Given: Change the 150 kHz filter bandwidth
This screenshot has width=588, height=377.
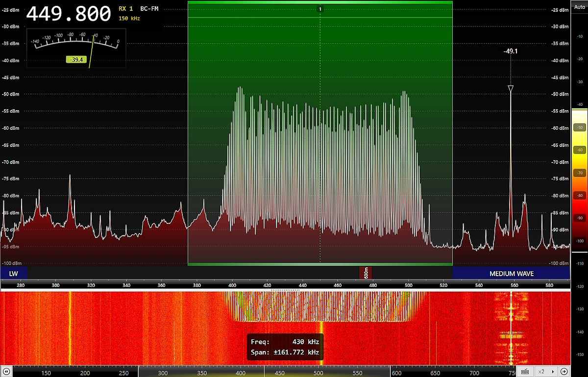Looking at the screenshot, I should click(129, 18).
